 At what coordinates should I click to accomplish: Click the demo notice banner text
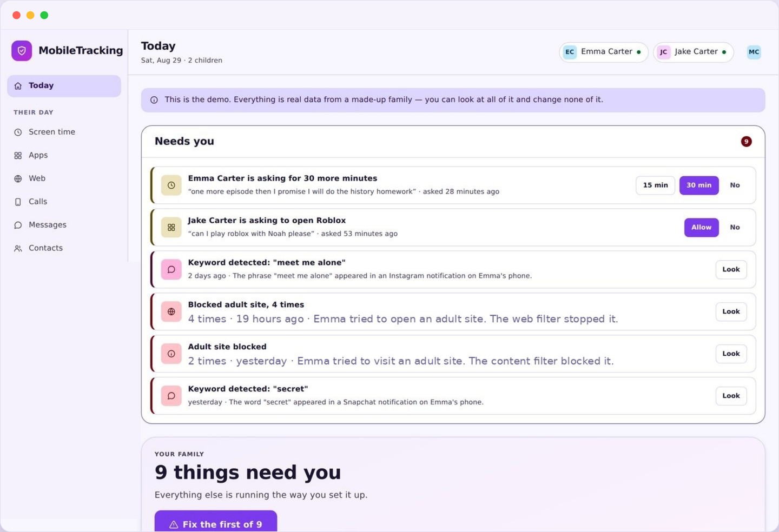point(384,100)
